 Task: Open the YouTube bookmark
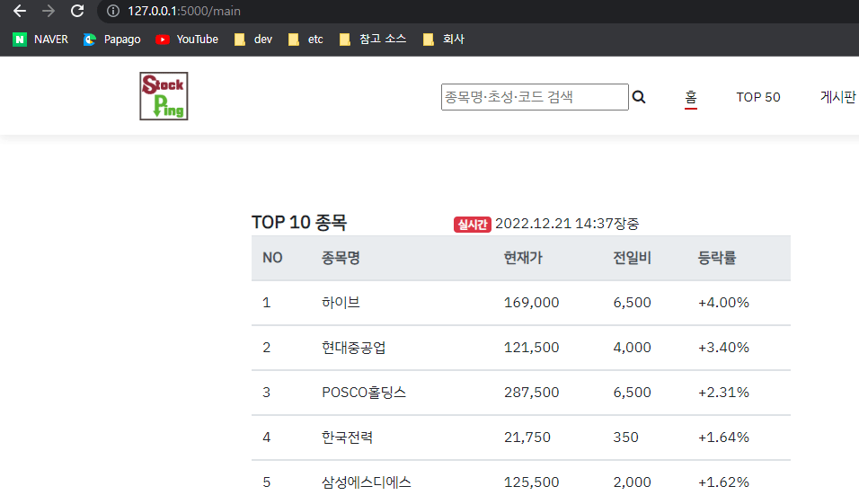click(x=187, y=40)
